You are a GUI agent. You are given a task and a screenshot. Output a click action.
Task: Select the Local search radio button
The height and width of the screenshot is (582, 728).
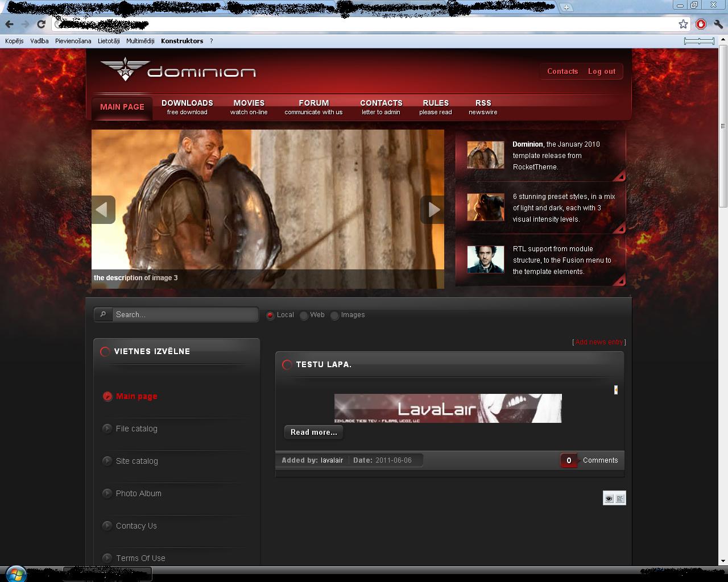point(270,315)
